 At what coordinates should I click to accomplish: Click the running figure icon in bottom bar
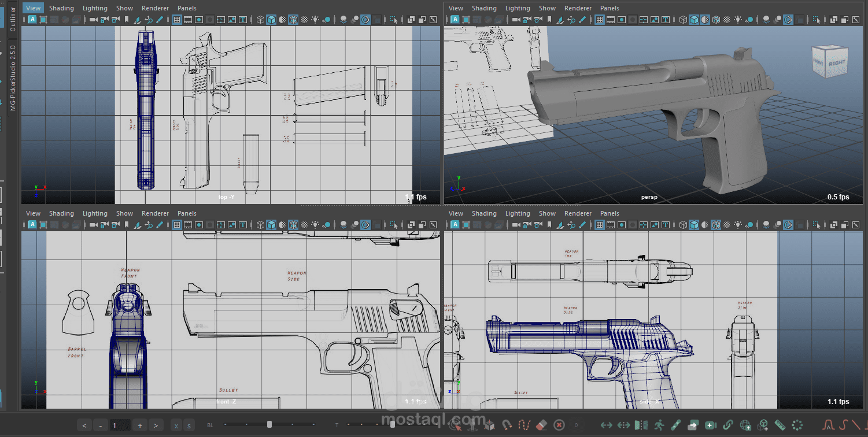tap(659, 425)
